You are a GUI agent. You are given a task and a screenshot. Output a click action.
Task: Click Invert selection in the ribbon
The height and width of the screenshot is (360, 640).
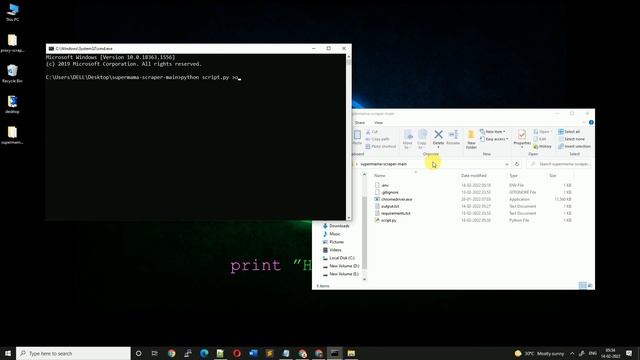(x=574, y=147)
